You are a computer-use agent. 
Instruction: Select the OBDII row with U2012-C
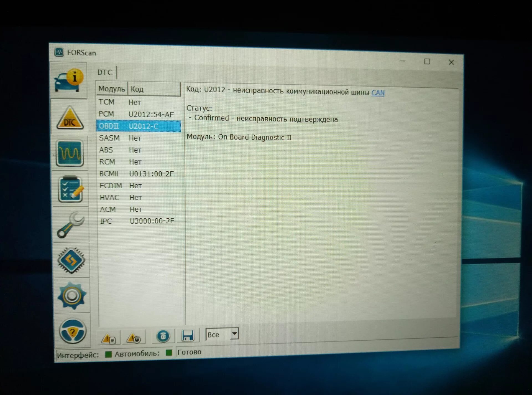(138, 126)
